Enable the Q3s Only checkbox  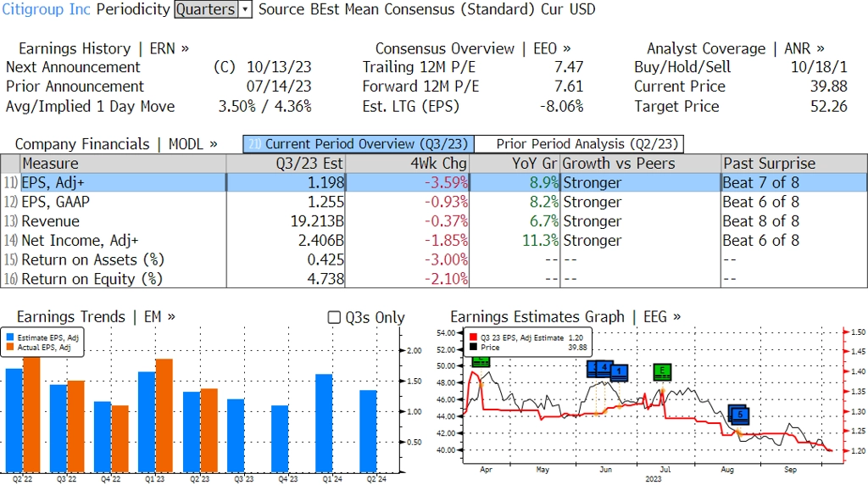334,317
